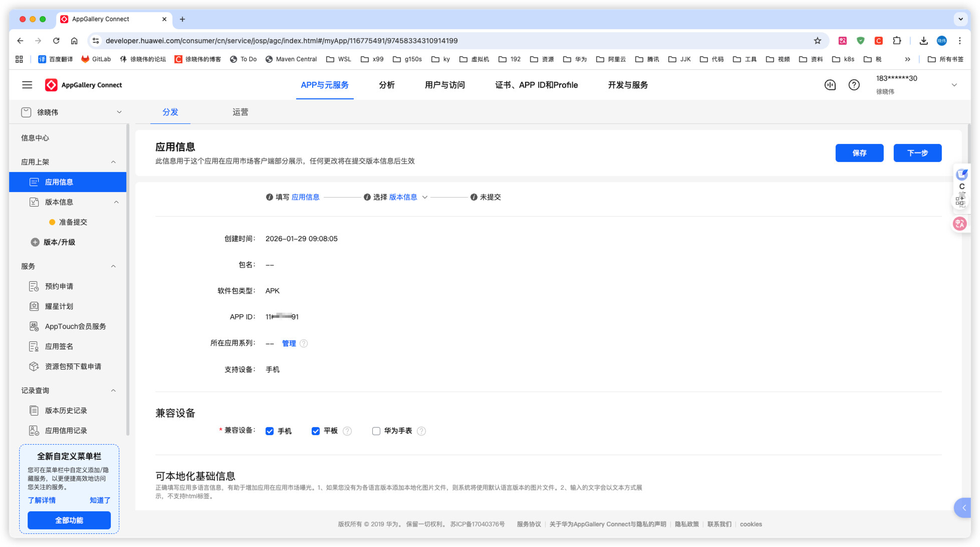
Task: Click the 版本/升级 plus icon
Action: point(35,242)
